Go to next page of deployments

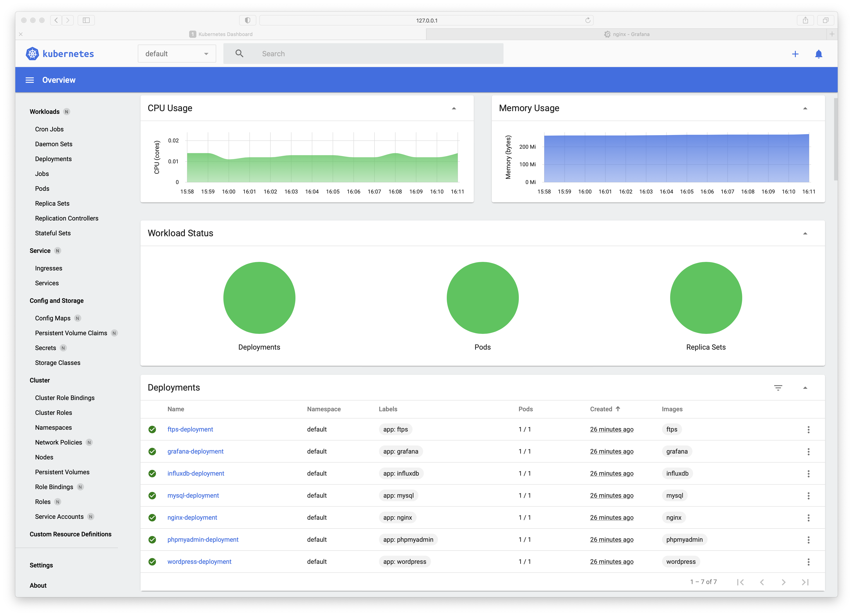(x=784, y=582)
